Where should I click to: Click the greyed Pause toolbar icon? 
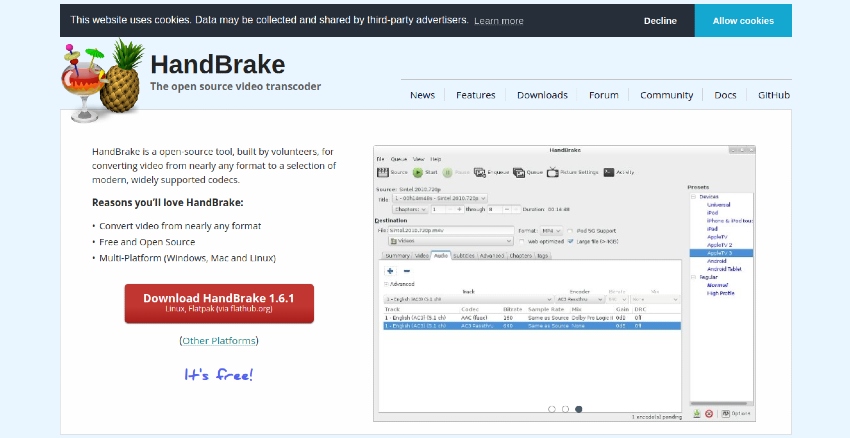[x=447, y=172]
